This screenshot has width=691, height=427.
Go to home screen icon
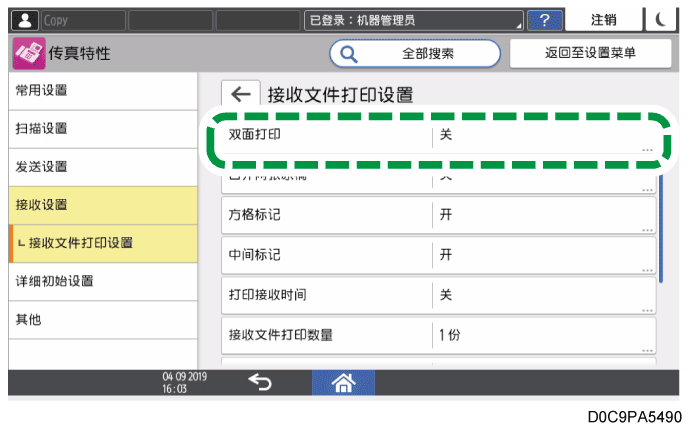[343, 382]
